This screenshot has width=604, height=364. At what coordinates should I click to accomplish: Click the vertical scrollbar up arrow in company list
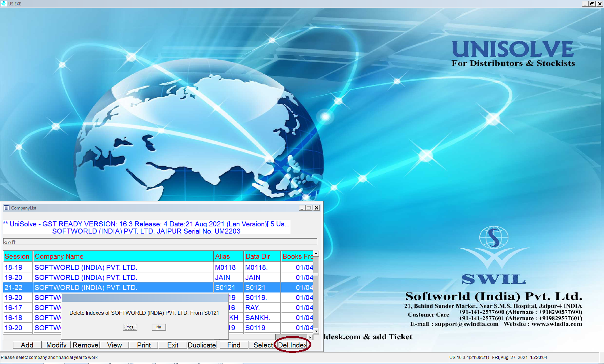point(316,254)
